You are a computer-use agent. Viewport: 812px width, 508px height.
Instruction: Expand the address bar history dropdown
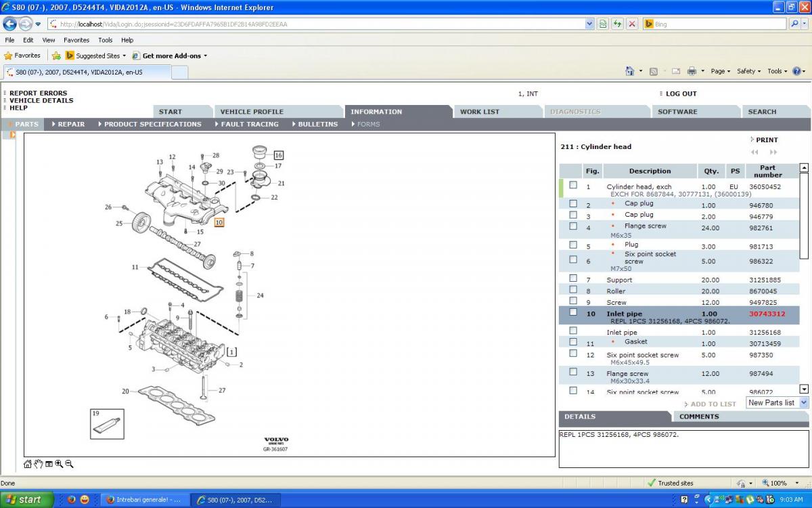(589, 24)
